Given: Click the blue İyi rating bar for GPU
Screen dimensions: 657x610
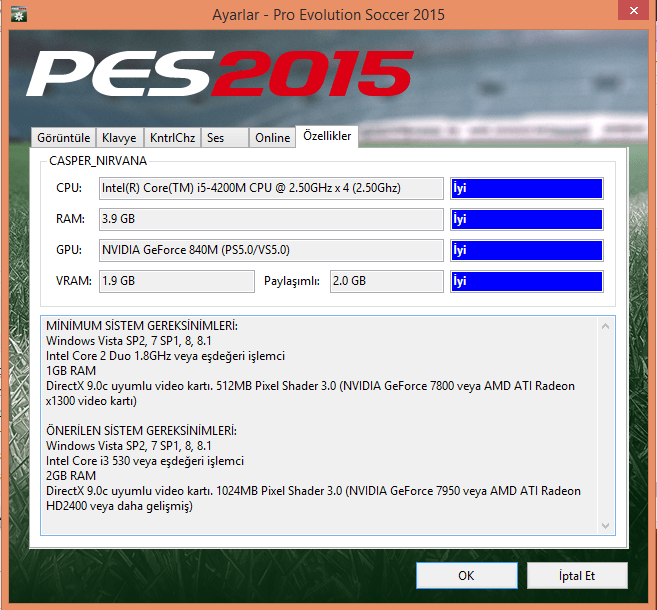Looking at the screenshot, I should click(x=527, y=250).
